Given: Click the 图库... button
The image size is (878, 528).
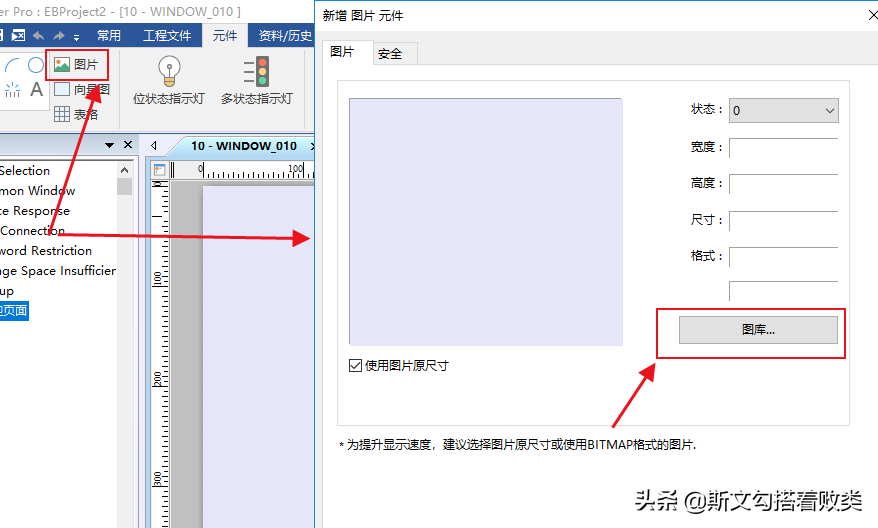Looking at the screenshot, I should click(758, 330).
